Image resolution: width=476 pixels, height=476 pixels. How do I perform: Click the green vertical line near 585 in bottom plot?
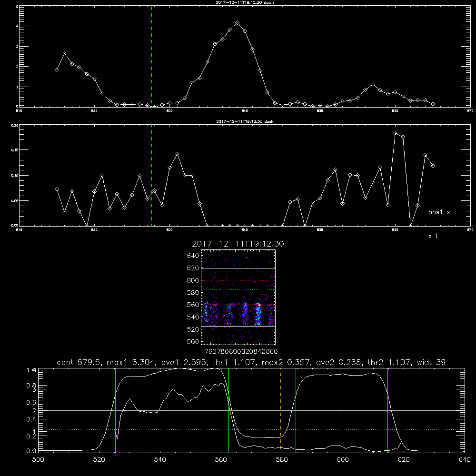(x=296, y=410)
